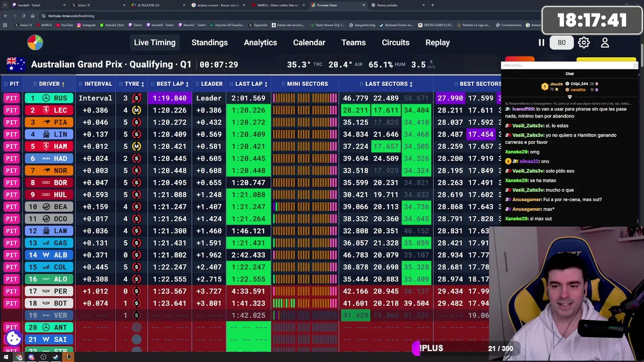This screenshot has height=362, width=644.
Task: Click the Haas logo beside BEA
Action: coord(46,207)
